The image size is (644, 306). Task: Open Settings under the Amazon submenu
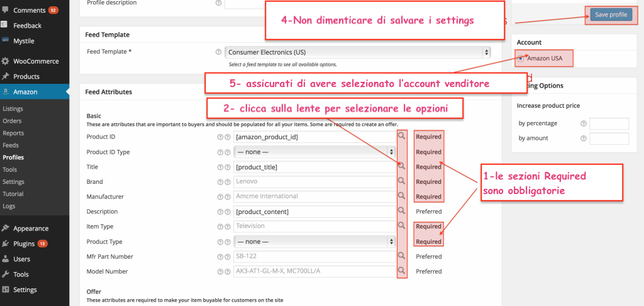click(x=14, y=182)
